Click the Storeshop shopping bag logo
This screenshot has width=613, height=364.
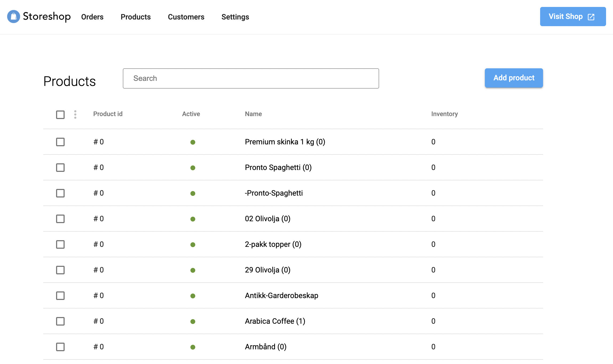click(13, 17)
